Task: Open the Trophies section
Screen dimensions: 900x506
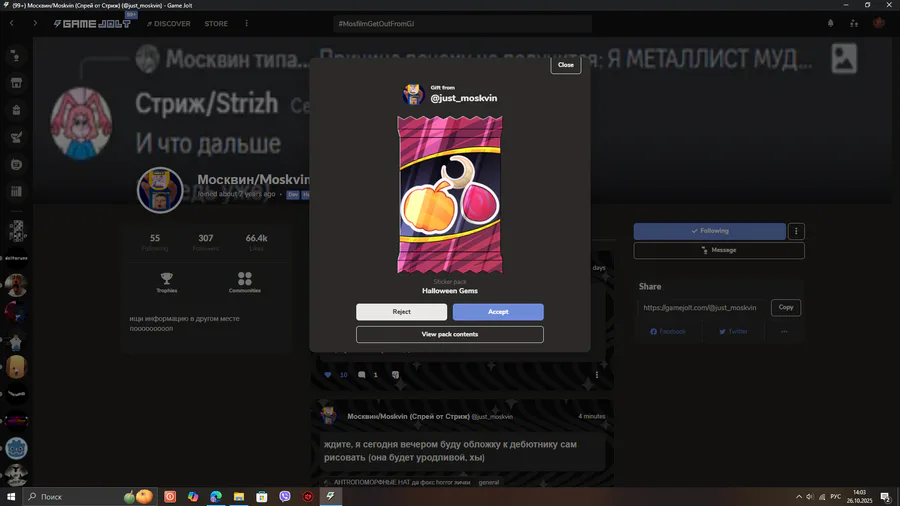Action: [x=166, y=282]
